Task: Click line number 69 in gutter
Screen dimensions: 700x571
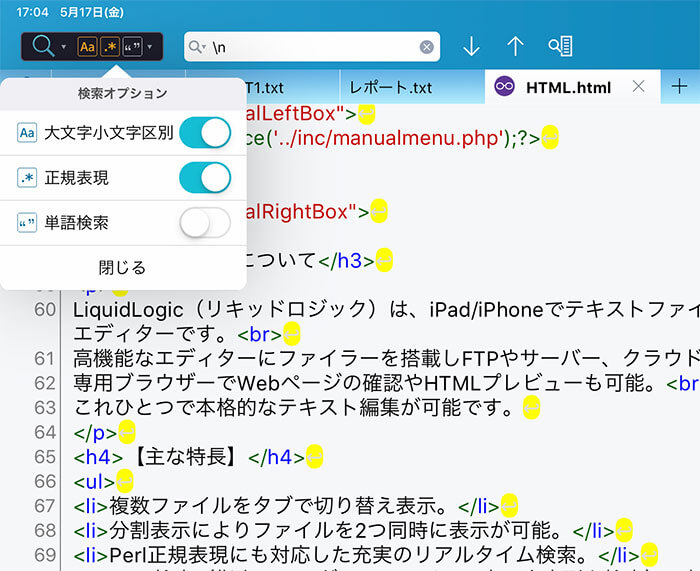Action: [45, 555]
